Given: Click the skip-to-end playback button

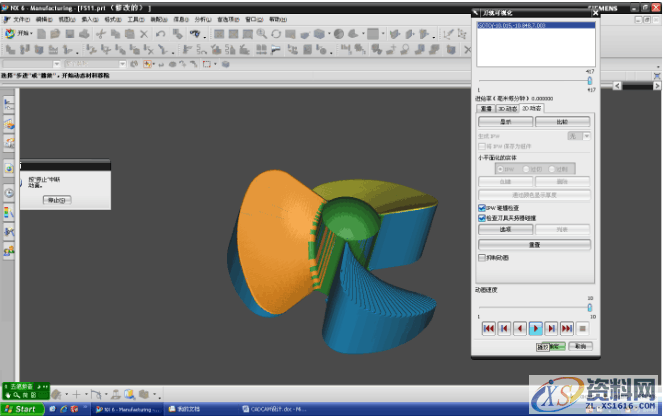Looking at the screenshot, I should coord(567,328).
